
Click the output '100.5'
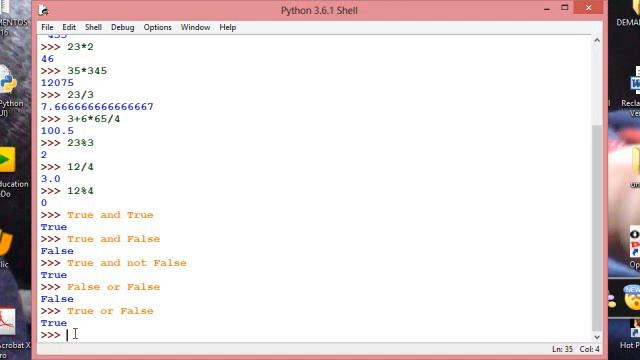pos(57,131)
